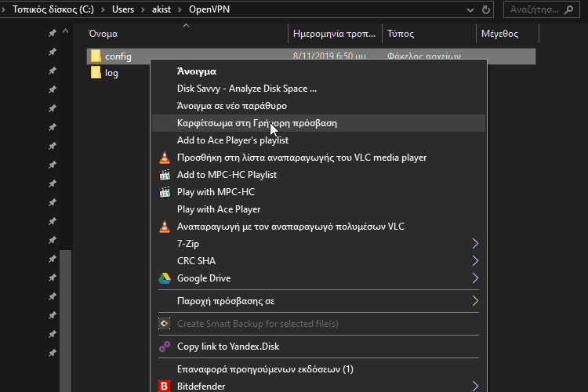Go to akist in breadcrumb
This screenshot has height=392, width=588.
click(162, 9)
